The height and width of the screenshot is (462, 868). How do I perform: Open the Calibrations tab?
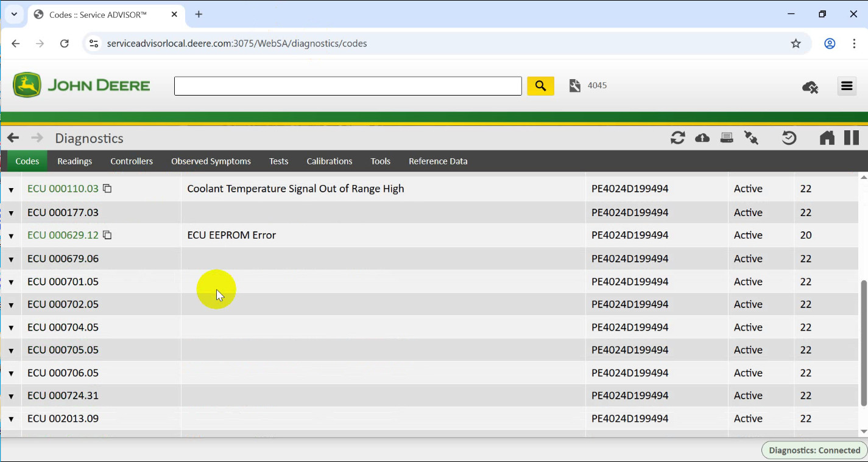329,161
